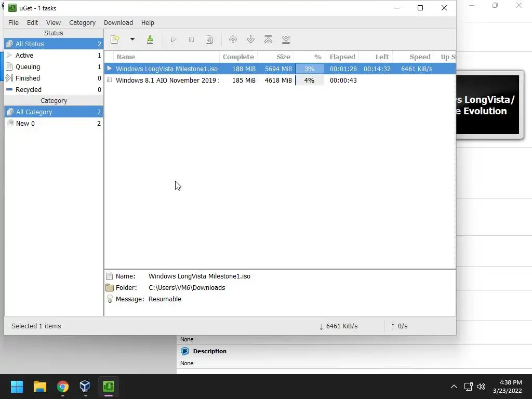Open the File menu
Image resolution: width=532 pixels, height=399 pixels.
(14, 23)
